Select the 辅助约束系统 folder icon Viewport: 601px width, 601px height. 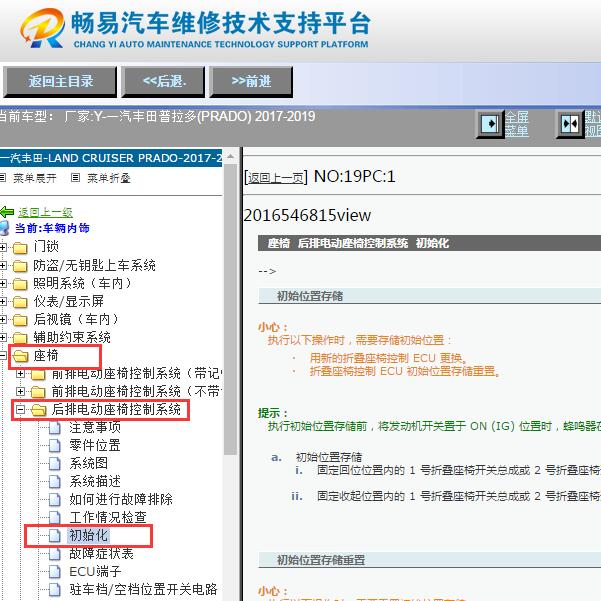coord(20,338)
